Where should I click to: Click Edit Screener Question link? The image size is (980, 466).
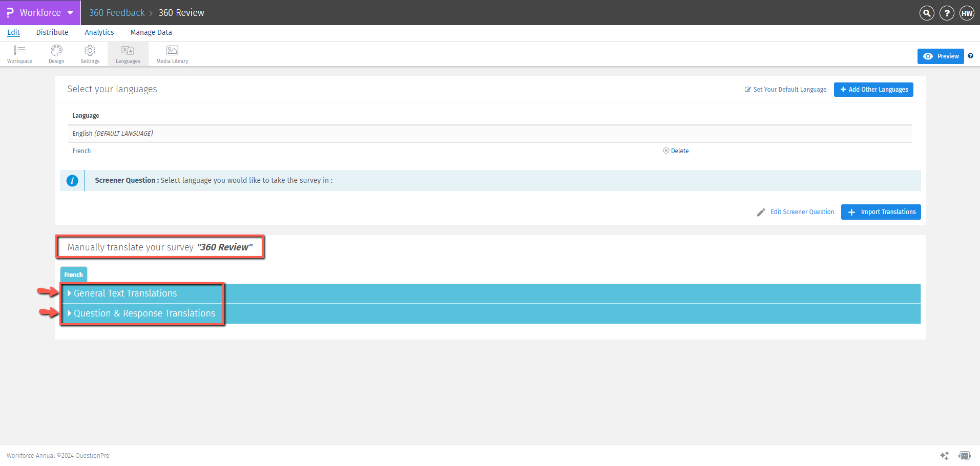[796, 212]
